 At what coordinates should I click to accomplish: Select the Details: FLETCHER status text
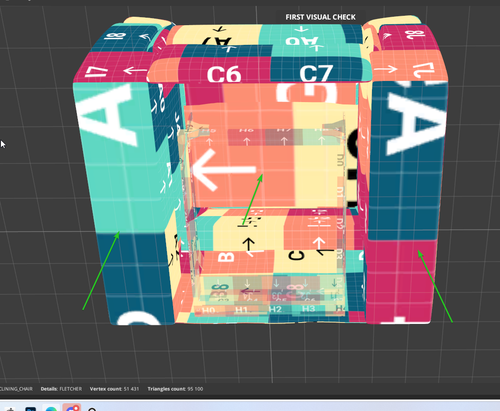click(61, 389)
